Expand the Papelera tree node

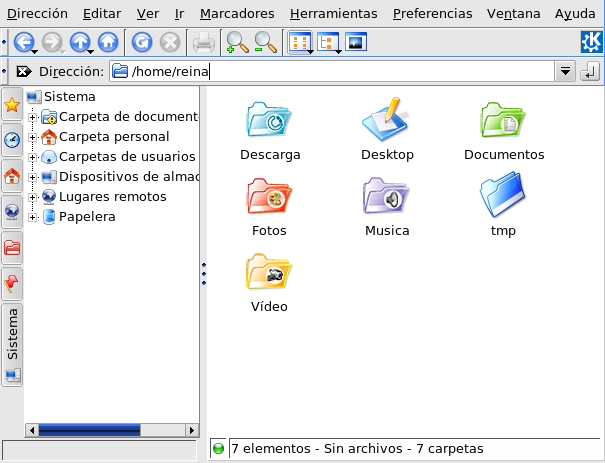pyautogui.click(x=33, y=217)
